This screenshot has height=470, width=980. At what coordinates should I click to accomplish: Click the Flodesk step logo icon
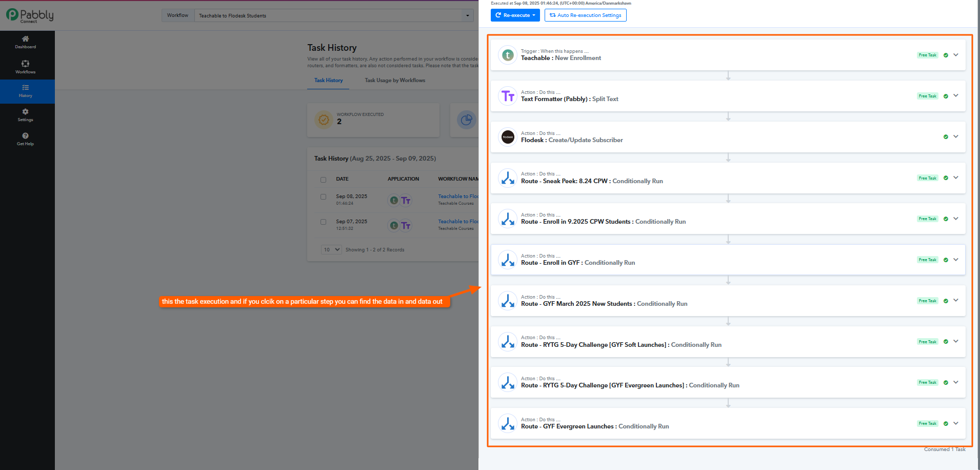pos(508,137)
